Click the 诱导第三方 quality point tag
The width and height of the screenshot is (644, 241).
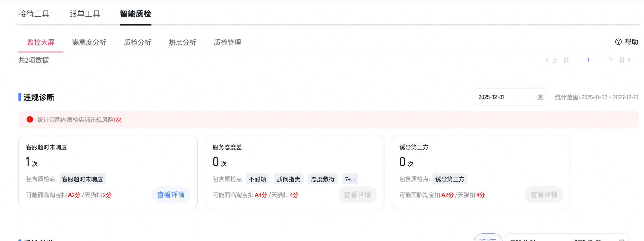450,179
